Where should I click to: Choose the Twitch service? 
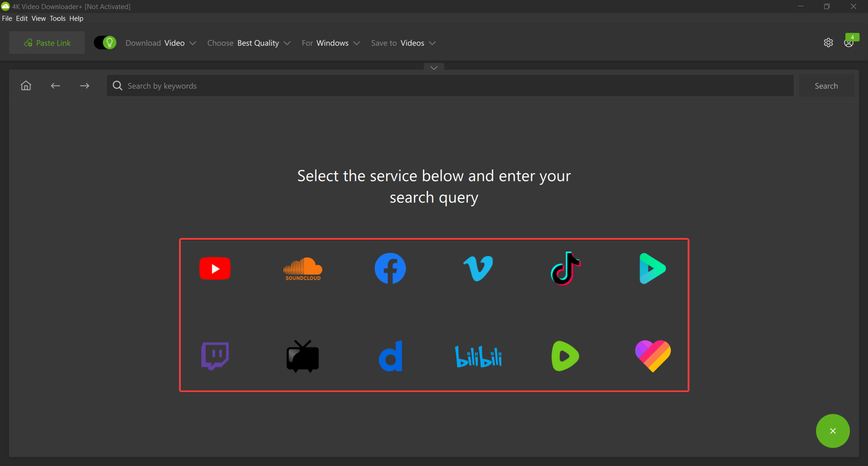(x=215, y=356)
